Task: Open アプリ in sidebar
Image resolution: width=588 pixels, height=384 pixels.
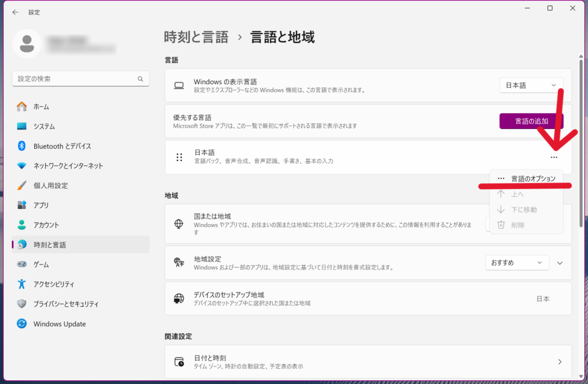Action: pyautogui.click(x=80, y=205)
